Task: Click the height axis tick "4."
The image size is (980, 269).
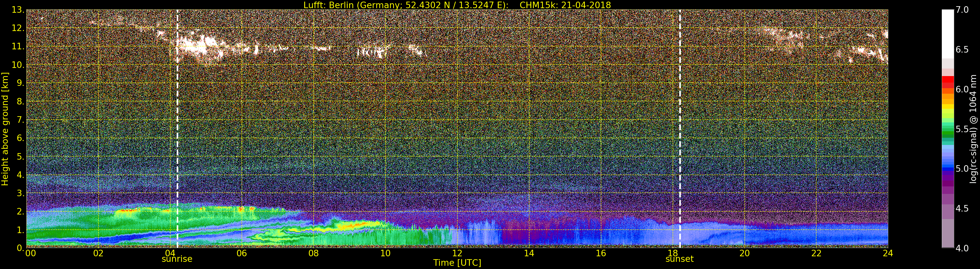Action: pos(21,175)
